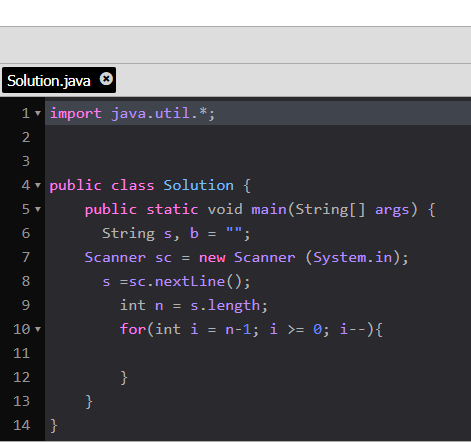Click 'System.in' on line 7

click(353, 257)
